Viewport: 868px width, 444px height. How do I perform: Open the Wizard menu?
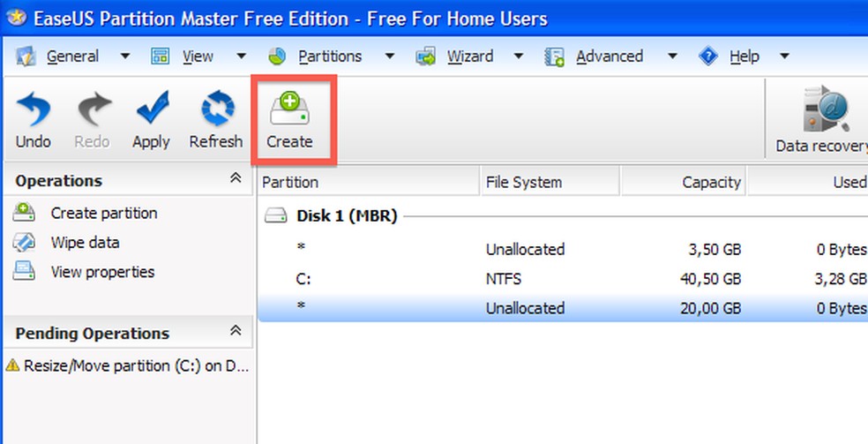(x=469, y=56)
